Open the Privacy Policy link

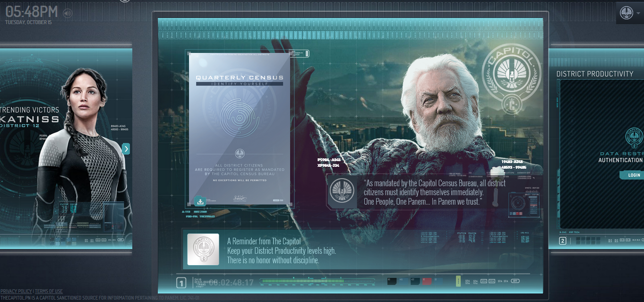coord(16,292)
